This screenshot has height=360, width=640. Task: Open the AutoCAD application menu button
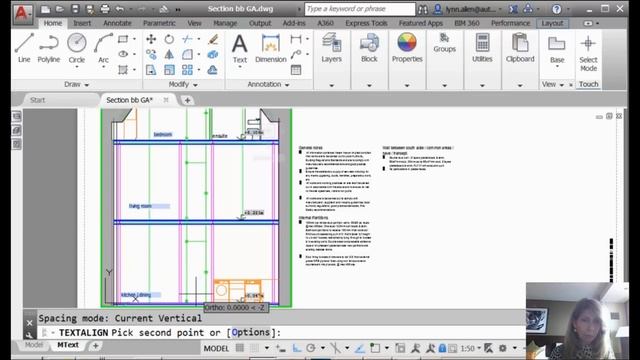click(x=22, y=14)
